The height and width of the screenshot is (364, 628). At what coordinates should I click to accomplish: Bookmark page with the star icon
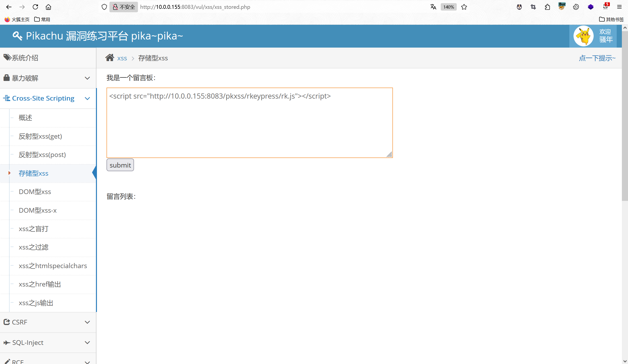click(x=464, y=7)
